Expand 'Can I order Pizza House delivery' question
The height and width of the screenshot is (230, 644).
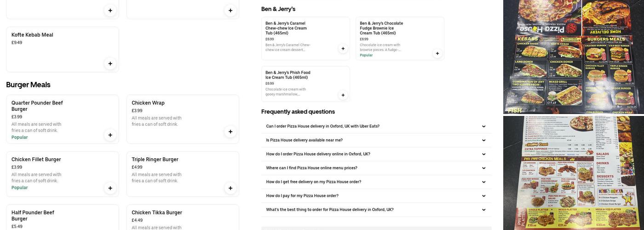point(483,126)
